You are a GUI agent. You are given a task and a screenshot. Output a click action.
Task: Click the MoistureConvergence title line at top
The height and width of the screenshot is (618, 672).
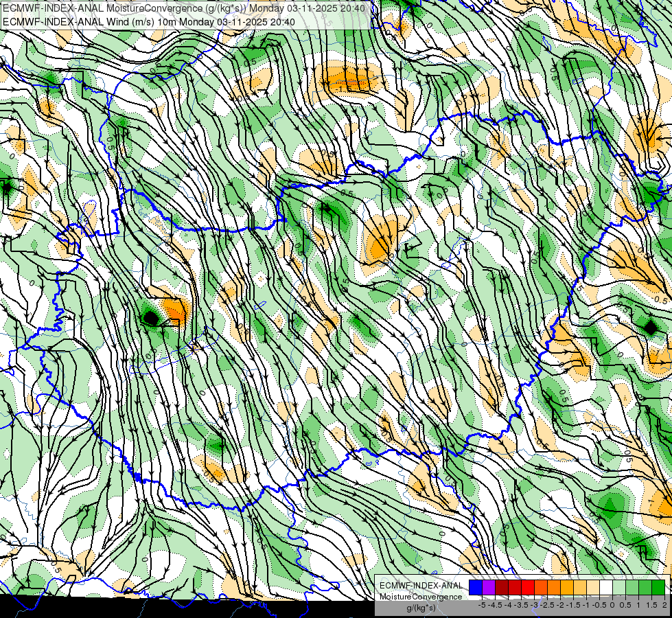point(184,8)
